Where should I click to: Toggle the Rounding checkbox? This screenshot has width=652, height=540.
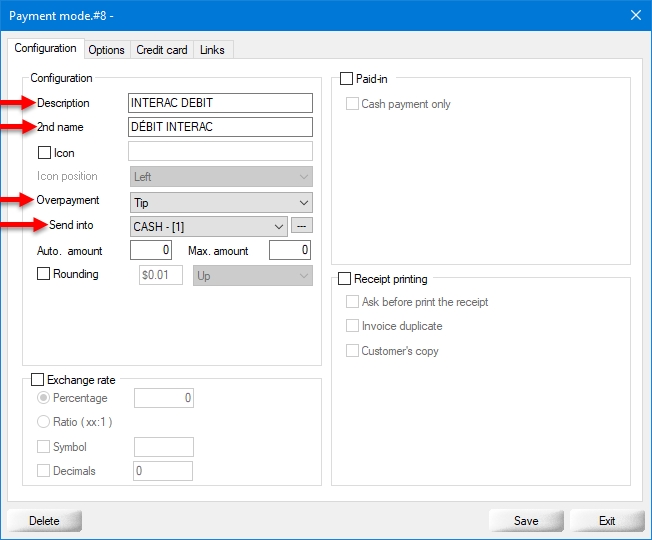coord(44,274)
